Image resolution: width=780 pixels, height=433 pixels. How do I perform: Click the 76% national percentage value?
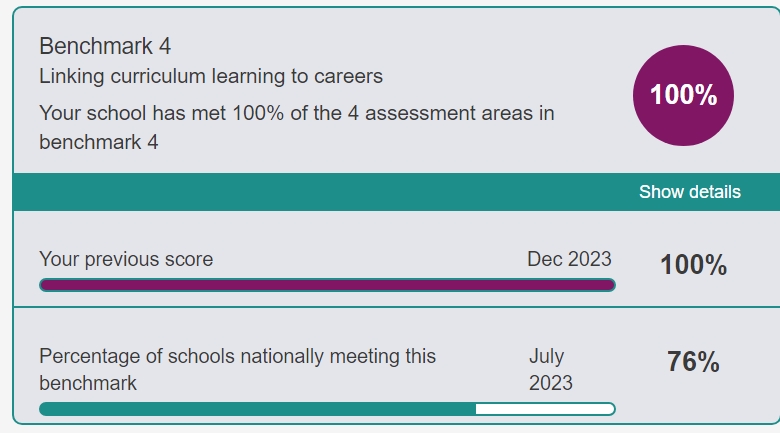click(693, 361)
